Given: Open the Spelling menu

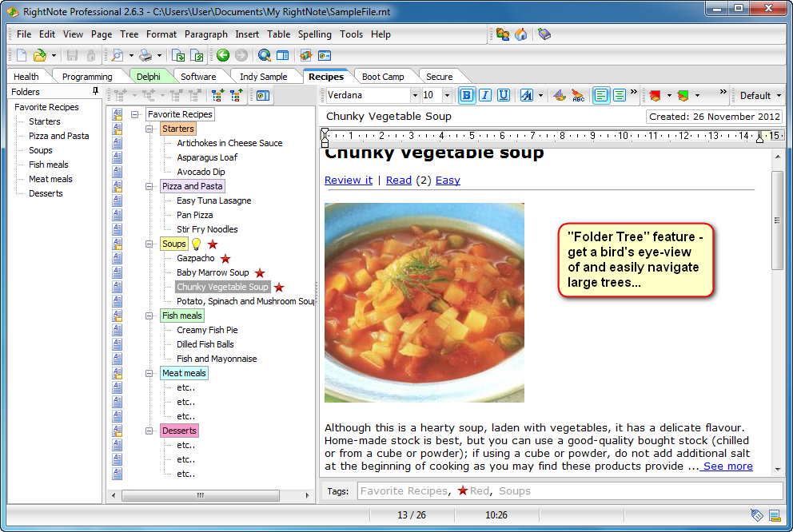Looking at the screenshot, I should [315, 34].
